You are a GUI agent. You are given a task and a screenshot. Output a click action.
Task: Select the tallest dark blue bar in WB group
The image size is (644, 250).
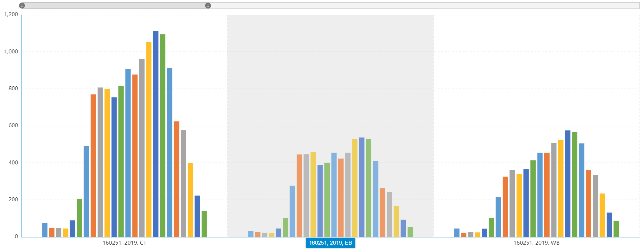(x=568, y=183)
